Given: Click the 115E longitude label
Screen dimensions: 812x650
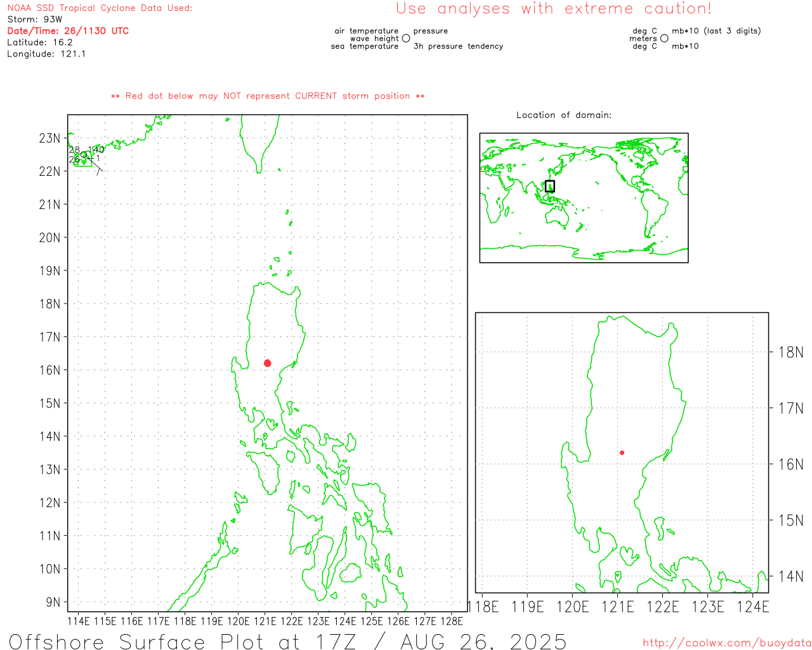Looking at the screenshot, I should click(105, 621).
